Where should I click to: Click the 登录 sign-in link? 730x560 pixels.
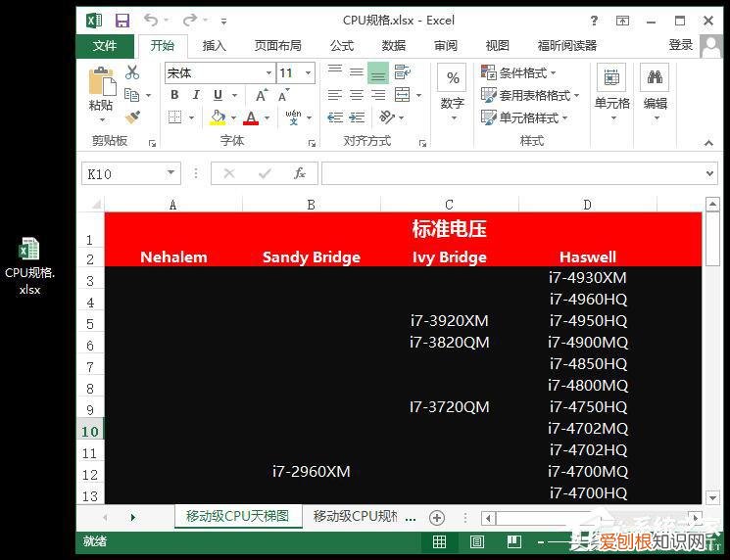pos(680,45)
